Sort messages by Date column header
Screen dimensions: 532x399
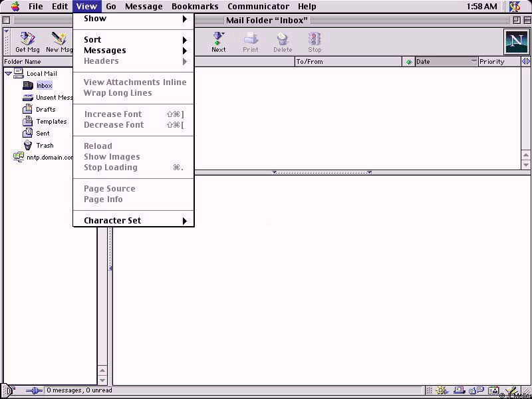tap(442, 62)
